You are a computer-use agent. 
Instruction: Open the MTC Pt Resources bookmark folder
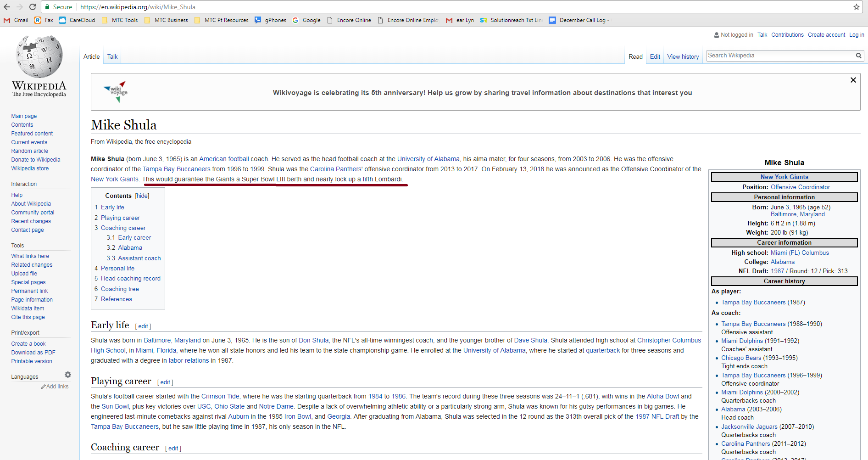click(221, 20)
